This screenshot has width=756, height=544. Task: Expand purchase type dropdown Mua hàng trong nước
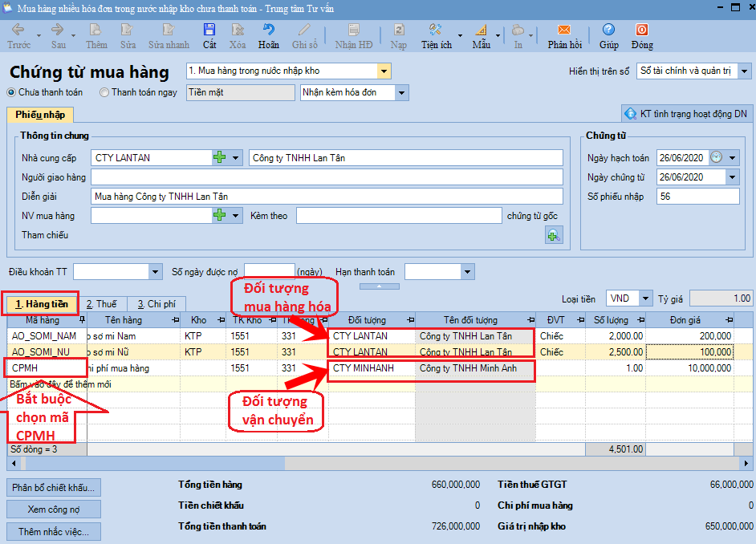384,71
